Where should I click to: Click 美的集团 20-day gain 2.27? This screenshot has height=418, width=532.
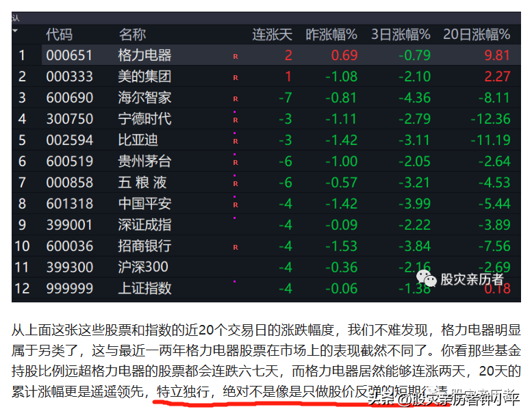(497, 77)
